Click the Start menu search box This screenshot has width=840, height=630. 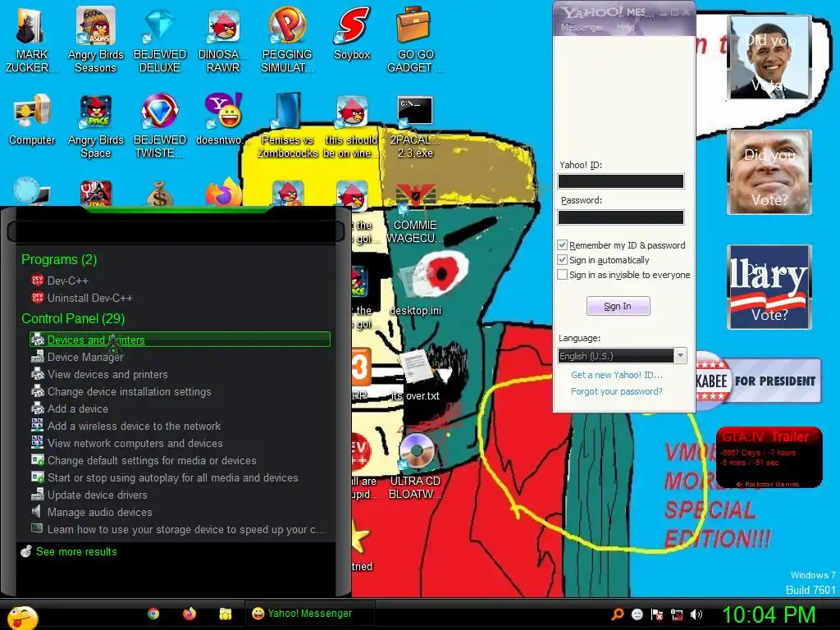point(176,231)
